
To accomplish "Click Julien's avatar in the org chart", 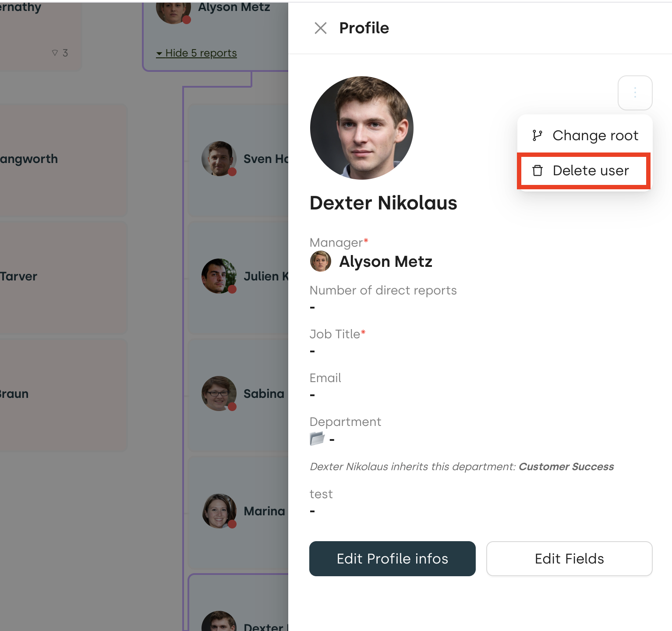I will [219, 276].
